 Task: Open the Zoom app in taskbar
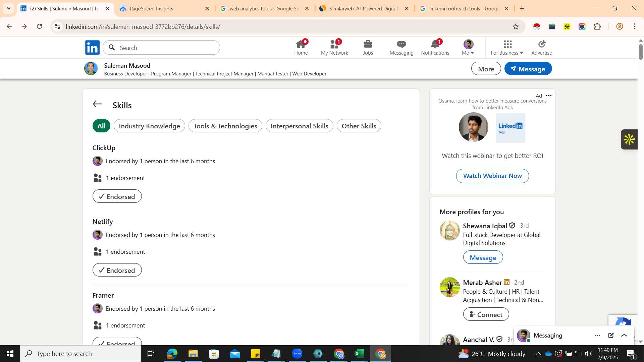[x=297, y=354]
